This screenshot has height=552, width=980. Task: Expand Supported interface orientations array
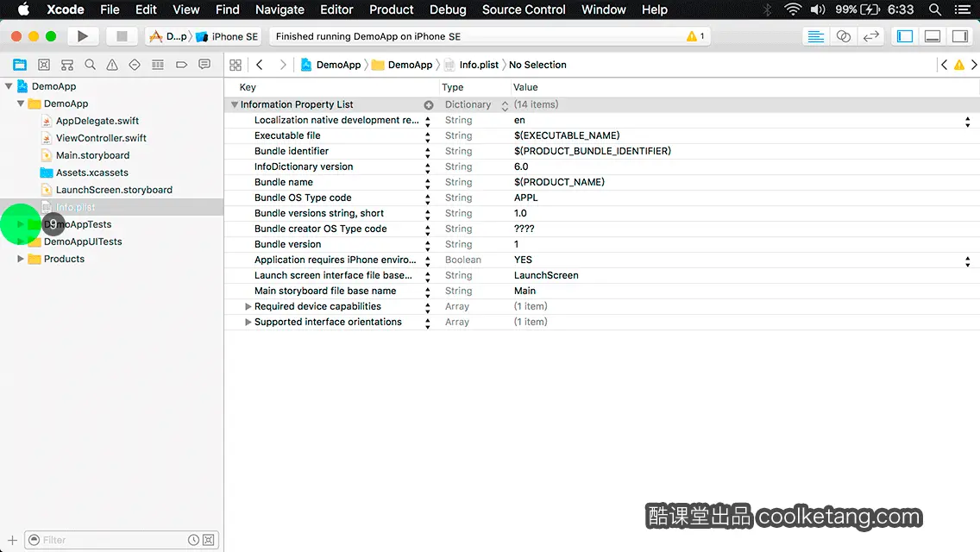248,322
